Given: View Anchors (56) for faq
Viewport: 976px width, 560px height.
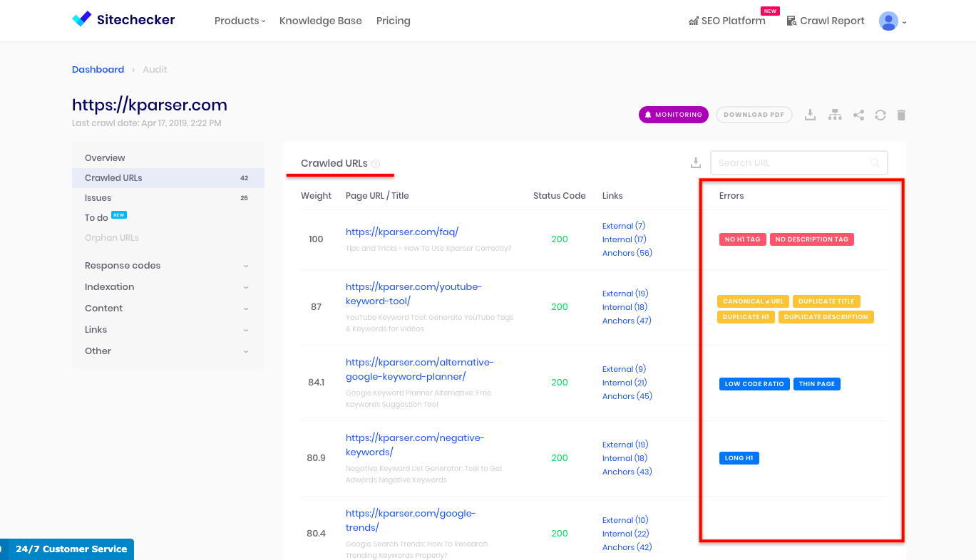Looking at the screenshot, I should [x=627, y=253].
